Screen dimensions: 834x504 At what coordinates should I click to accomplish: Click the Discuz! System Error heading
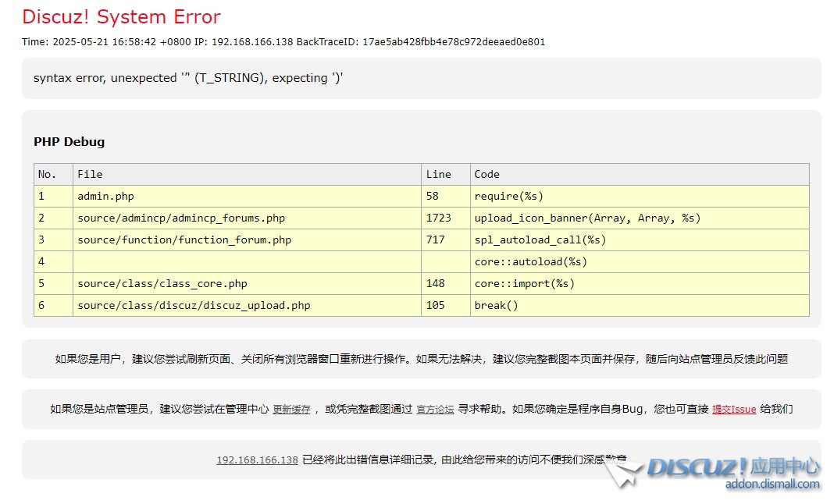pyautogui.click(x=121, y=17)
